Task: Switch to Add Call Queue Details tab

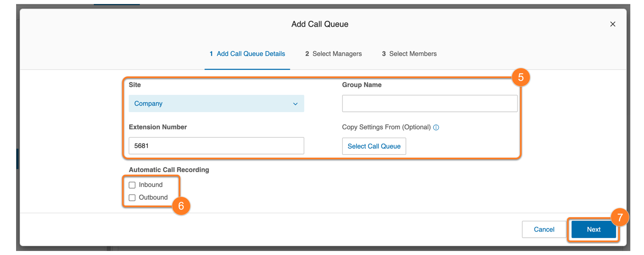Action: [247, 54]
